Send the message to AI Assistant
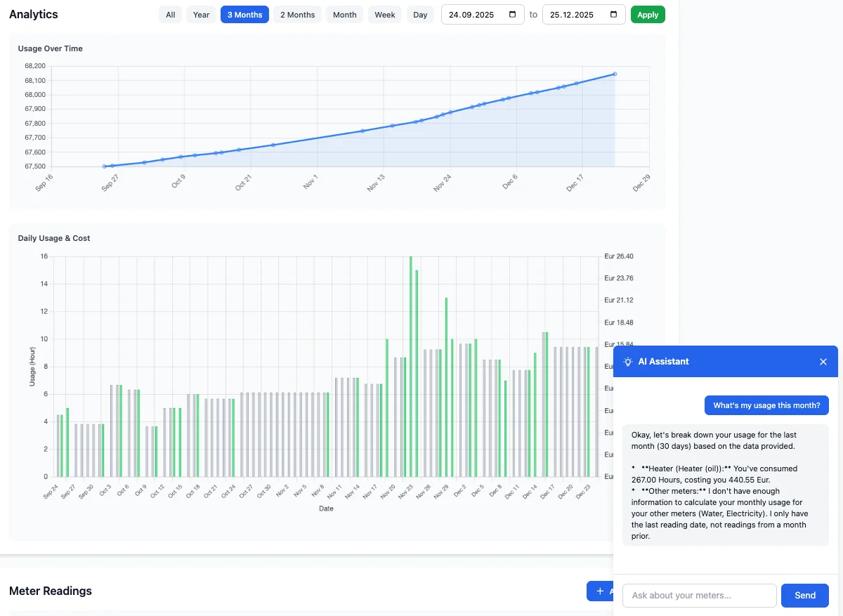843x616 pixels. pyautogui.click(x=805, y=596)
